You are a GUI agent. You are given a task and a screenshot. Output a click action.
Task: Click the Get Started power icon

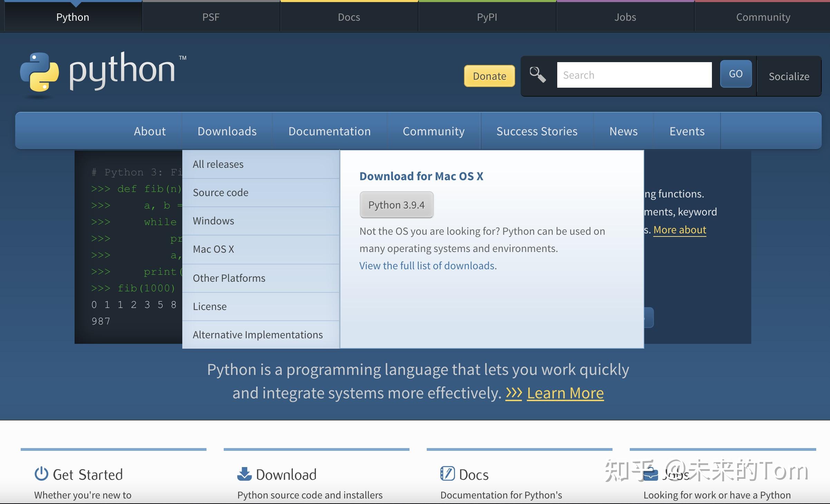click(41, 474)
